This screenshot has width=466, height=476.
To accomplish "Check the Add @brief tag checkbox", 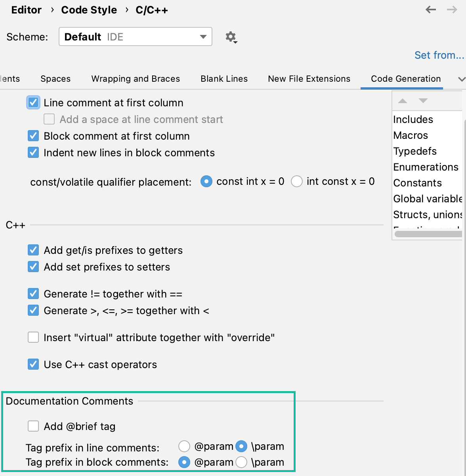I will tap(33, 426).
